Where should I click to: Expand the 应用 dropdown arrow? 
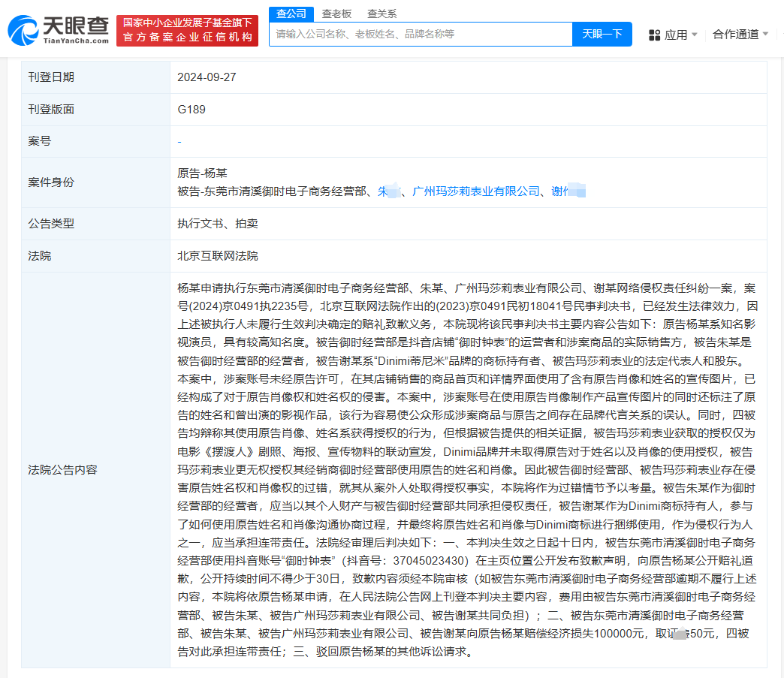pyautogui.click(x=694, y=35)
